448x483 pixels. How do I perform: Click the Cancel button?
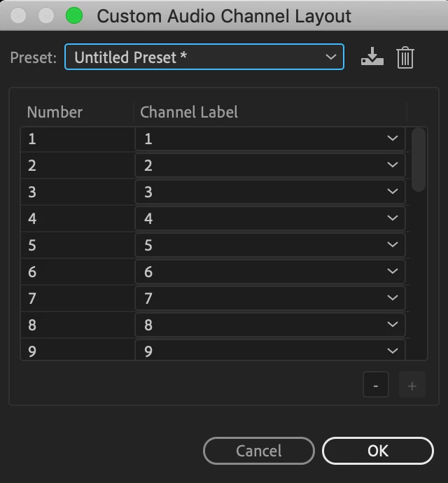[x=258, y=451]
